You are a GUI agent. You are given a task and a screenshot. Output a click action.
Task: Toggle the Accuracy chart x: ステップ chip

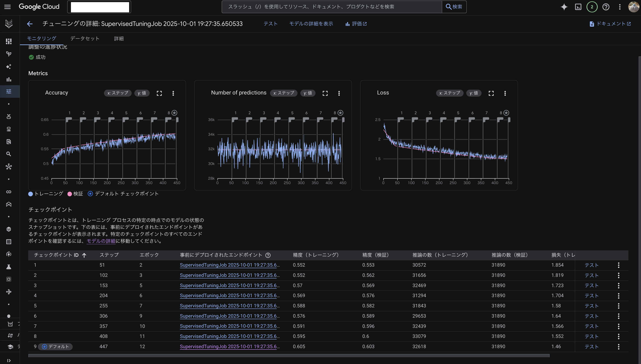[118, 93]
